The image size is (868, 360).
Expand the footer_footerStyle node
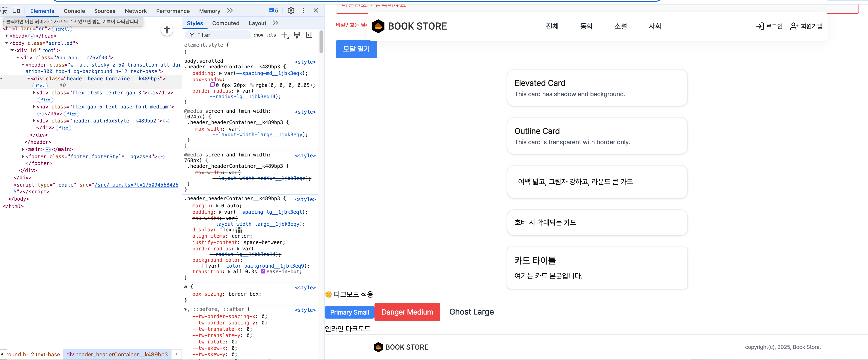[23, 156]
